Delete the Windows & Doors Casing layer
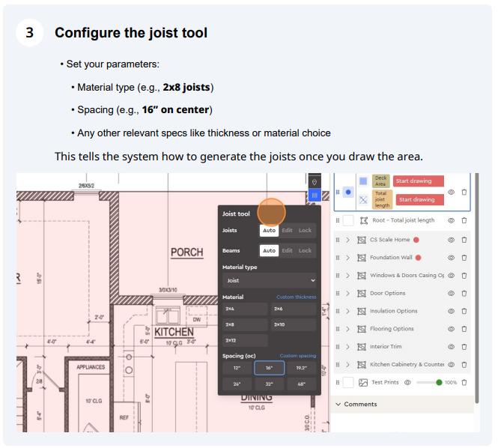 point(464,276)
